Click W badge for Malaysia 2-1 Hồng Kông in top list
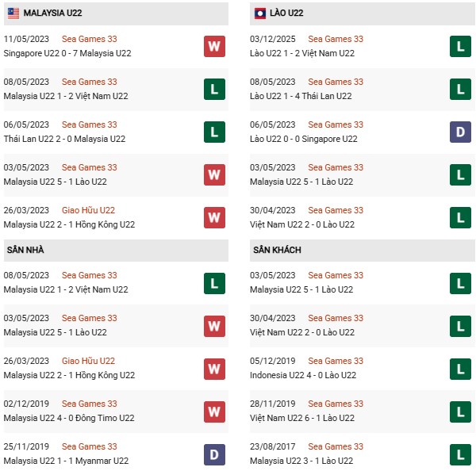The image size is (476, 471). 214,217
